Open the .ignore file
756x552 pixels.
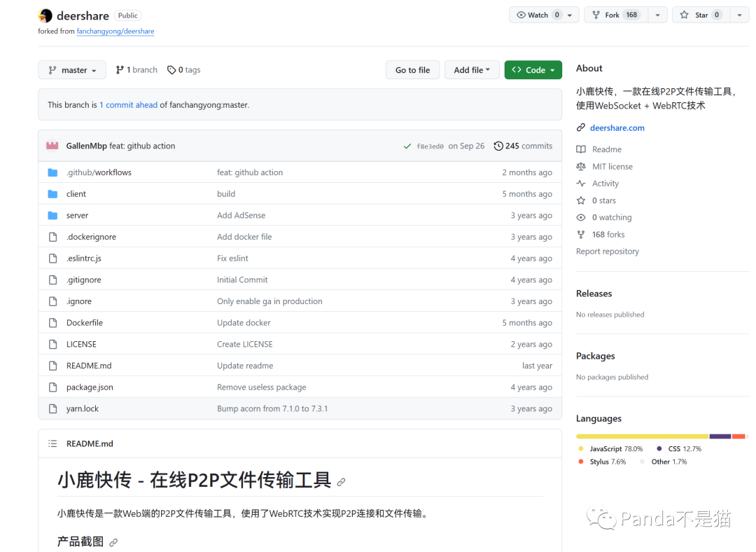click(x=79, y=302)
